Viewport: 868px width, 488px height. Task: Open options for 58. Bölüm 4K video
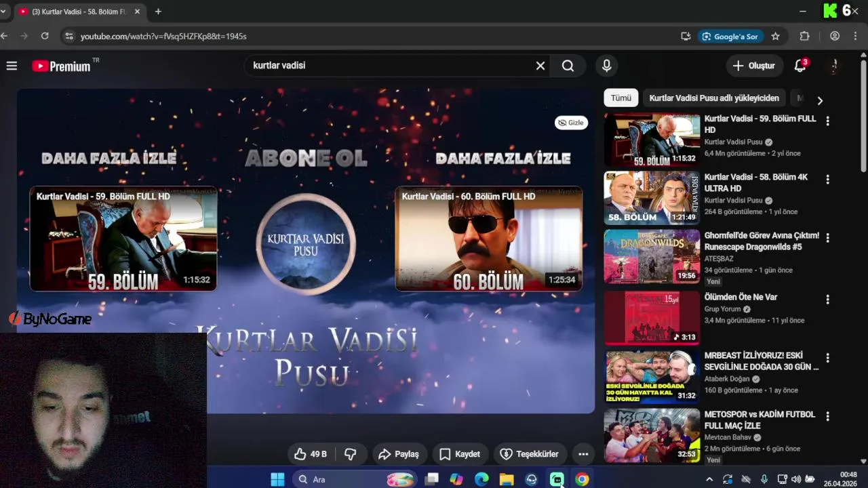pyautogui.click(x=827, y=180)
